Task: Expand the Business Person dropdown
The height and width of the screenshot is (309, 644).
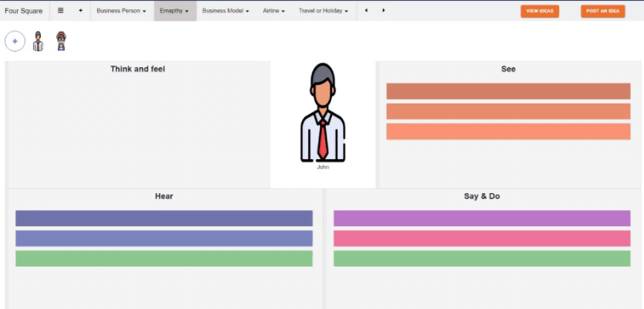Action: 121,11
